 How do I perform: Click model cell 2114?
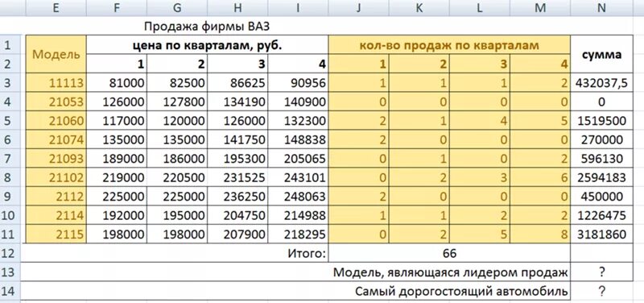pos(56,215)
